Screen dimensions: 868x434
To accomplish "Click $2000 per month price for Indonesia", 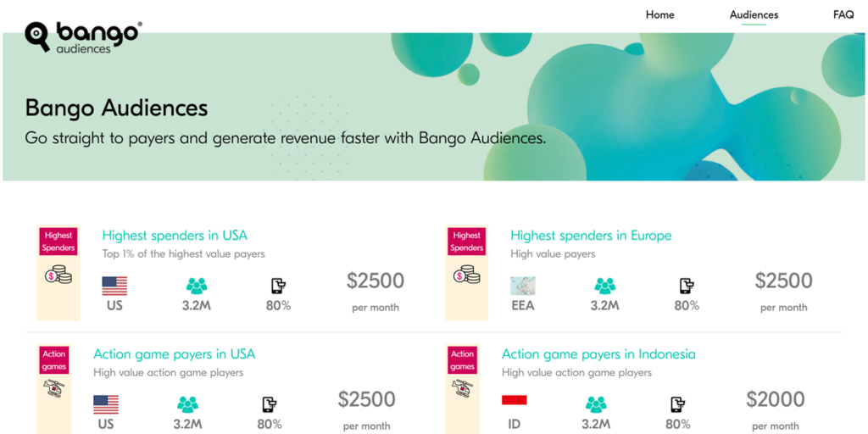I will coord(775,399).
